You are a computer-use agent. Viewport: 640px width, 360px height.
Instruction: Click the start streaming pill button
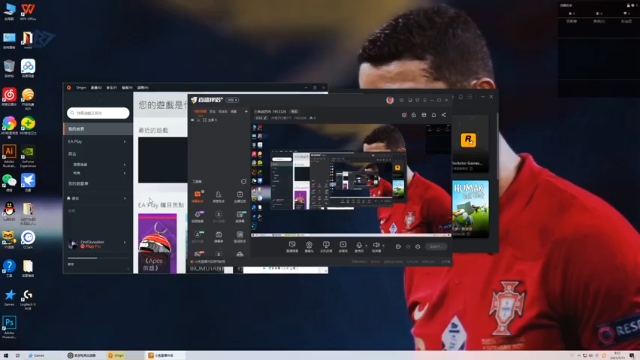tap(436, 247)
